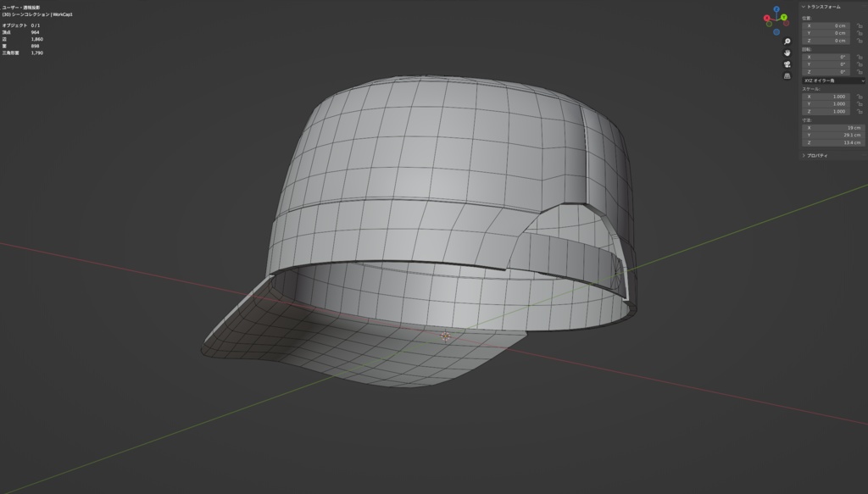Click the blue Z axis ball on navigation gizmo
The image size is (868, 494).
(776, 10)
